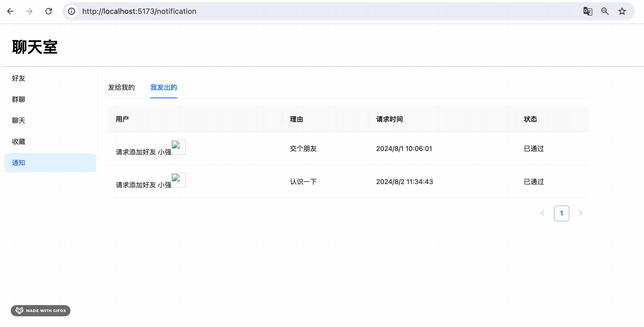Click the site info icon
The height and width of the screenshot is (327, 644).
point(71,11)
